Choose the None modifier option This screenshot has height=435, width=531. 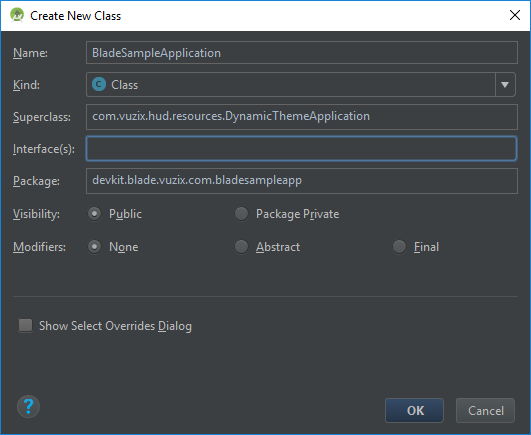pos(94,247)
